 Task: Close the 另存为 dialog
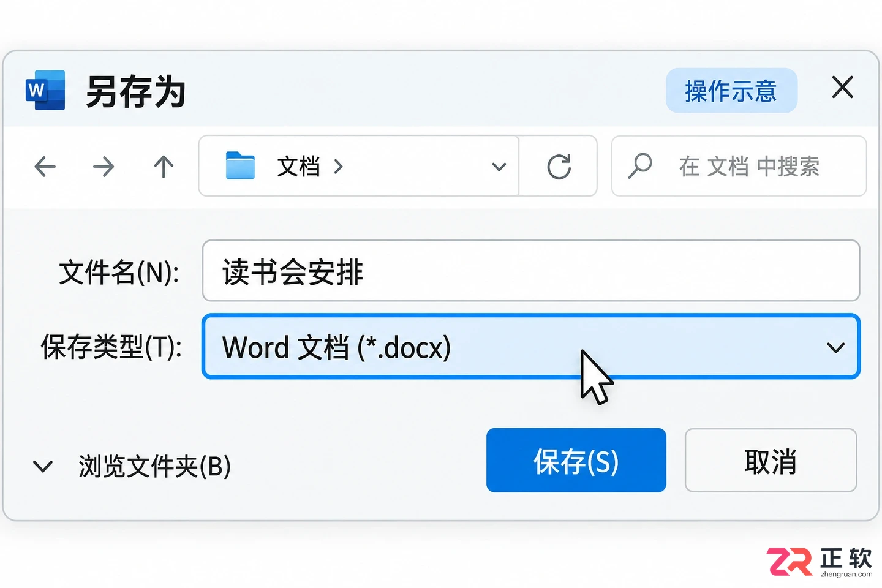pyautogui.click(x=843, y=87)
